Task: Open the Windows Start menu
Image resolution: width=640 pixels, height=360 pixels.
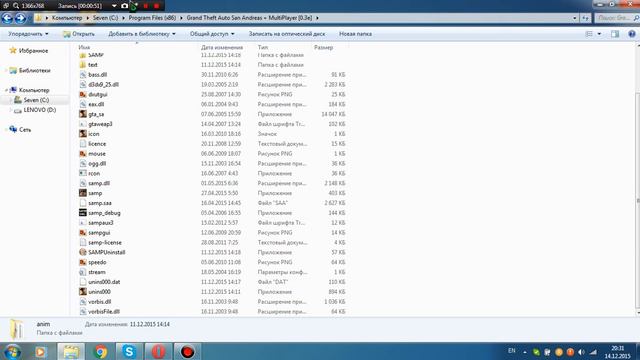Action: click(x=13, y=351)
